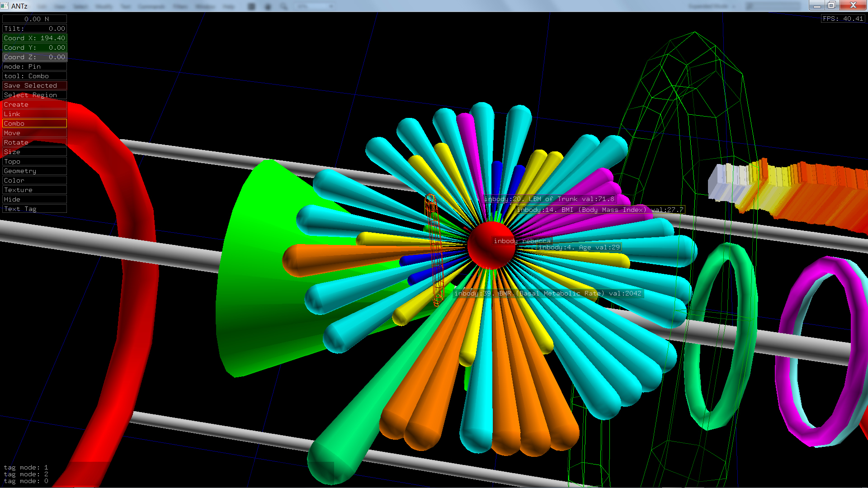Click Save Selected
Image resolution: width=868 pixels, height=488 pixels.
(x=34, y=85)
